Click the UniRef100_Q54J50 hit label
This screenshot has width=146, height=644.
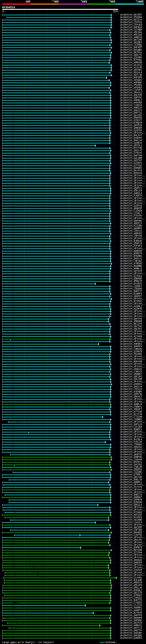pyautogui.click(x=131, y=540)
